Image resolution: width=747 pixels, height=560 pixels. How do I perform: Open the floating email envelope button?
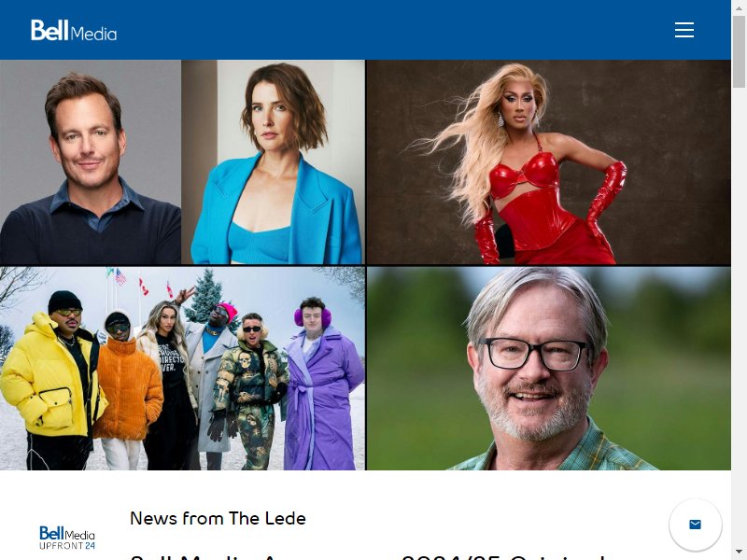click(x=695, y=525)
